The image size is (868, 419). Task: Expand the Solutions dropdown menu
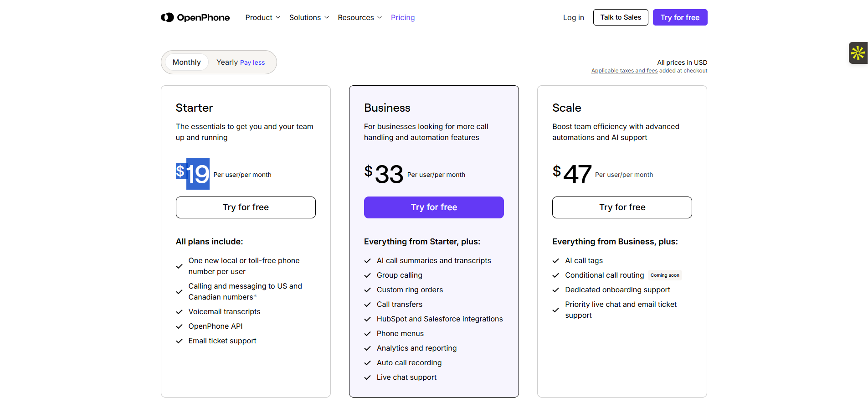click(x=309, y=18)
